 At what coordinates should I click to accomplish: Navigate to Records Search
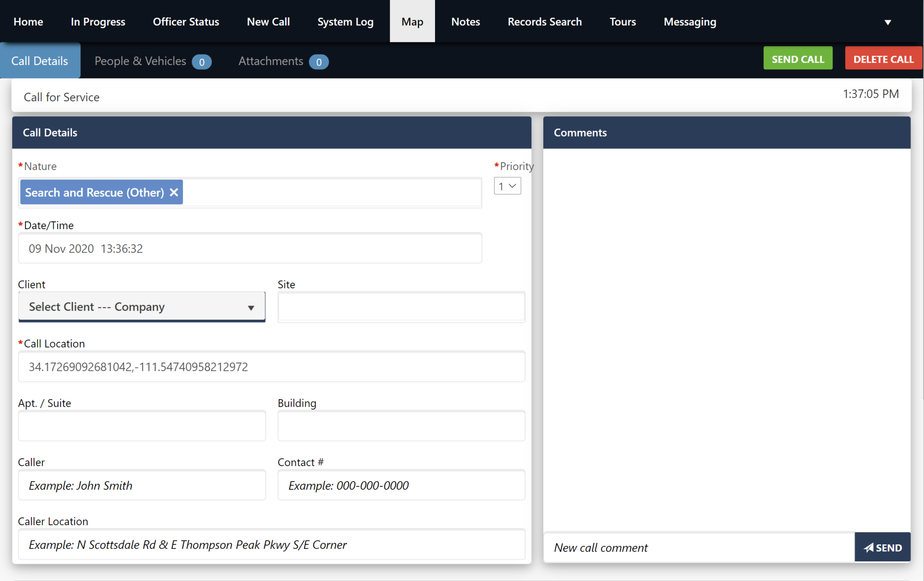(544, 21)
